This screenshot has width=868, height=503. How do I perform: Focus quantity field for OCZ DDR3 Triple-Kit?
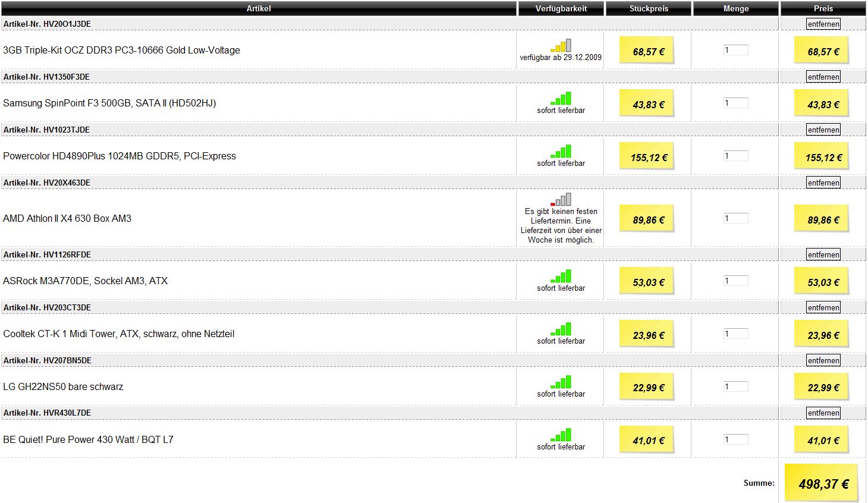coord(735,50)
